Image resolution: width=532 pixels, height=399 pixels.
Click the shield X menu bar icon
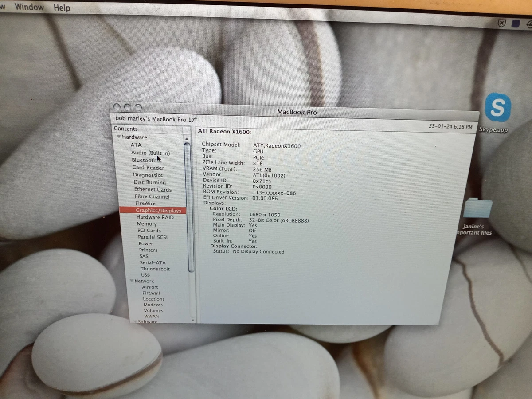coord(501,23)
